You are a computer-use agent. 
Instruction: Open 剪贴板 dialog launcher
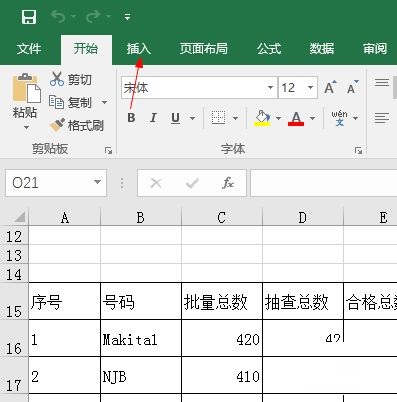click(x=108, y=151)
